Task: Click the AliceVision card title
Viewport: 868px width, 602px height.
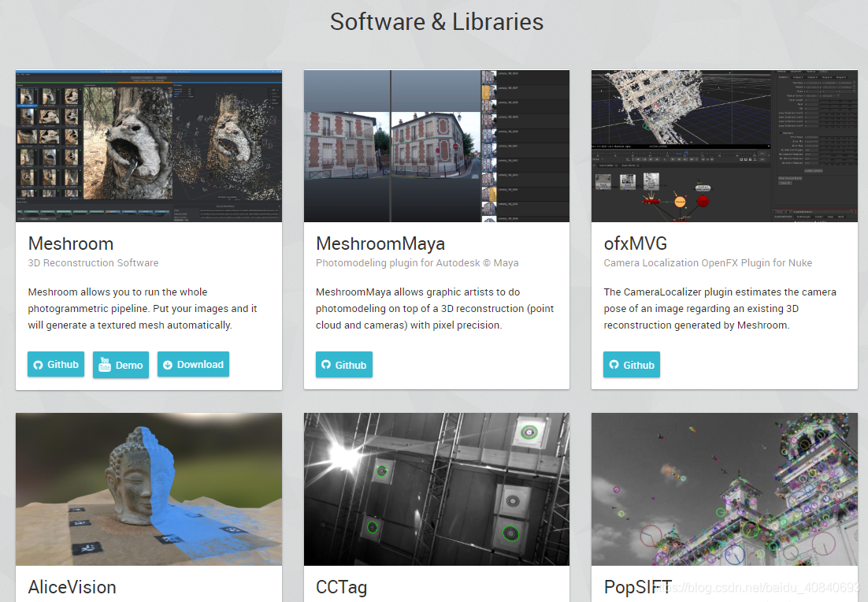Action: pos(72,587)
